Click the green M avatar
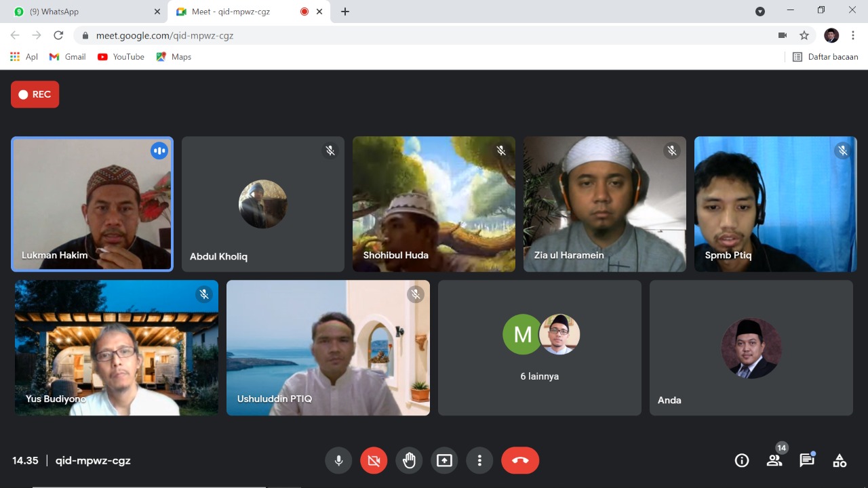This screenshot has width=868, height=488. click(522, 334)
